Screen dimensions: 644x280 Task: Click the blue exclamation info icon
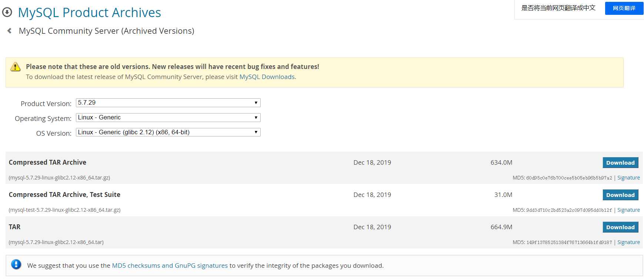[x=16, y=264]
